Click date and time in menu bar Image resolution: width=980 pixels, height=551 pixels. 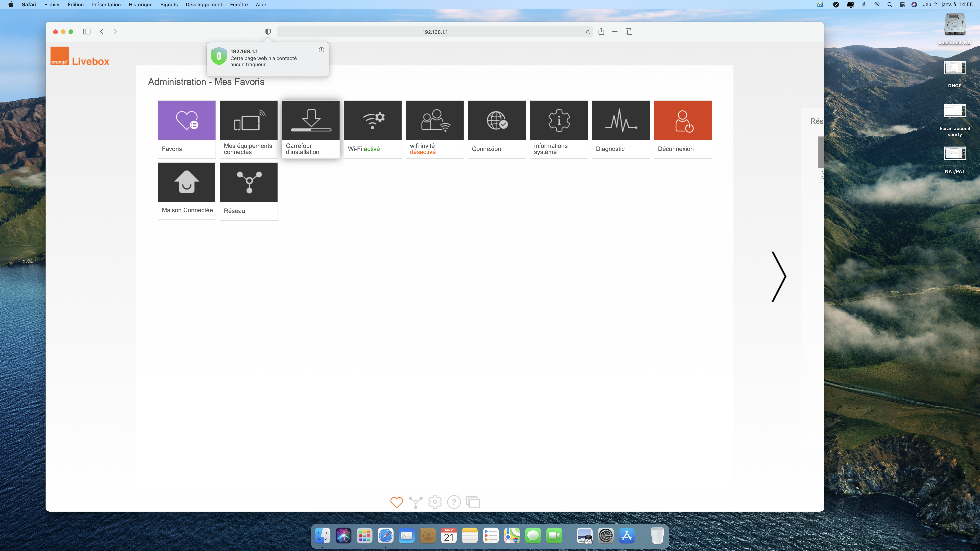[948, 5]
